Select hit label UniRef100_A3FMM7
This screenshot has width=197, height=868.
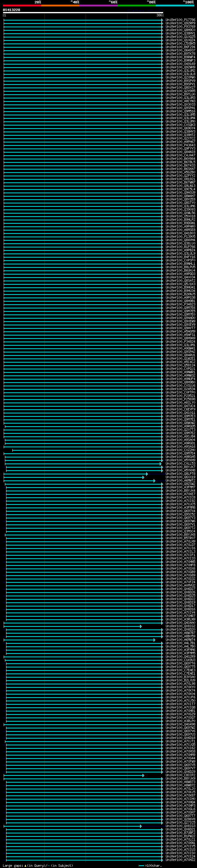(x=180, y=487)
